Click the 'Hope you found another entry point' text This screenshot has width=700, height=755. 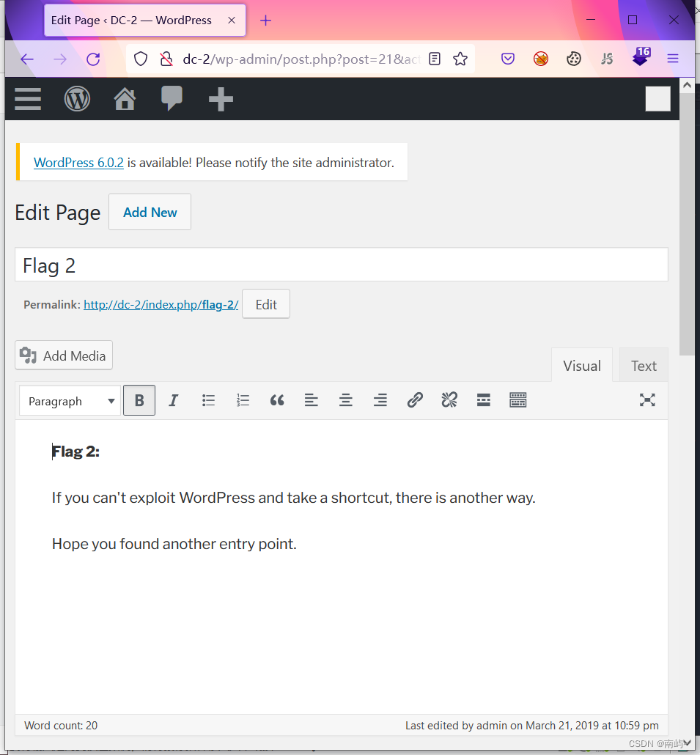[174, 544]
